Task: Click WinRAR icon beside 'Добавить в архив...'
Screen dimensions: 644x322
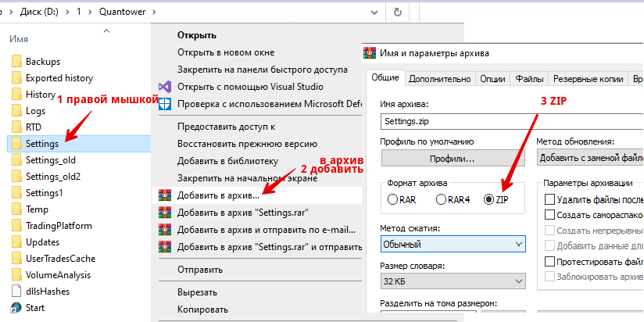Action: tap(164, 195)
